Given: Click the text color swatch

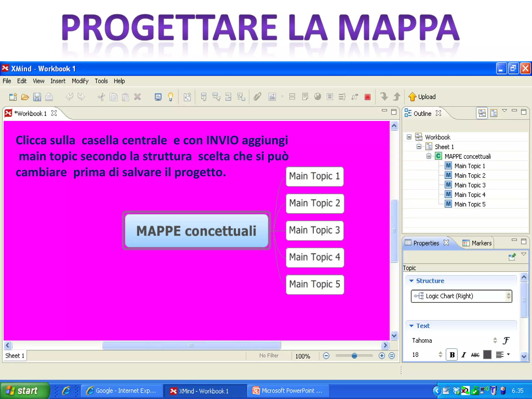Looking at the screenshot, I should (487, 355).
